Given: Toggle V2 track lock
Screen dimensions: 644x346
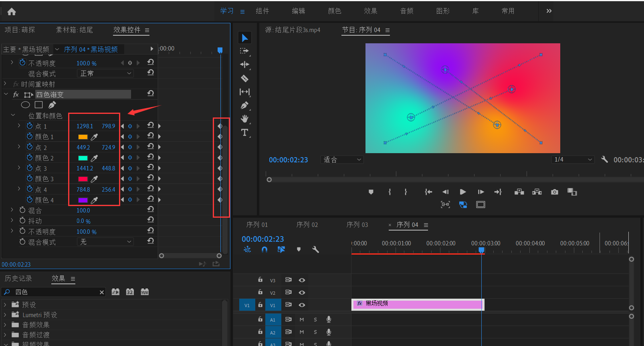Looking at the screenshot, I should (260, 292).
